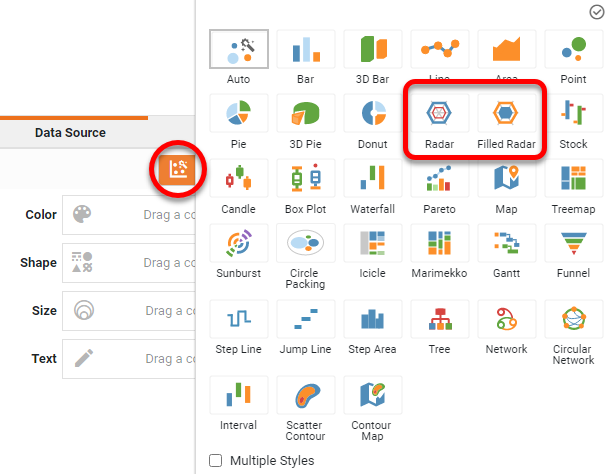This screenshot has width=613, height=474.
Task: Enable the Multiple Styles checkbox
Action: (216, 461)
